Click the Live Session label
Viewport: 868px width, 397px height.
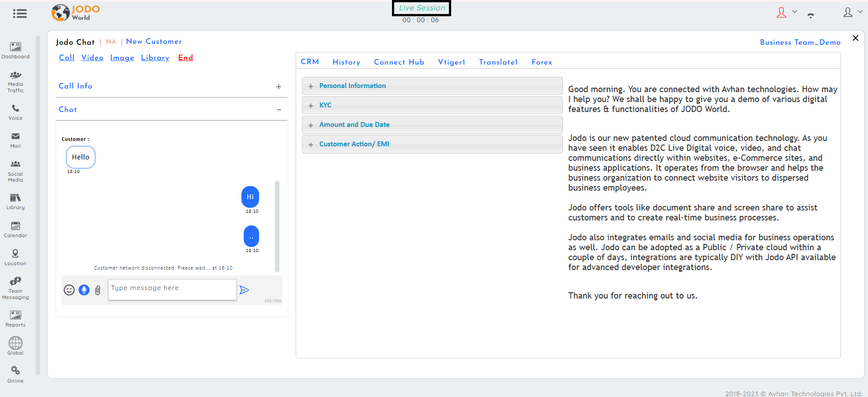click(422, 8)
